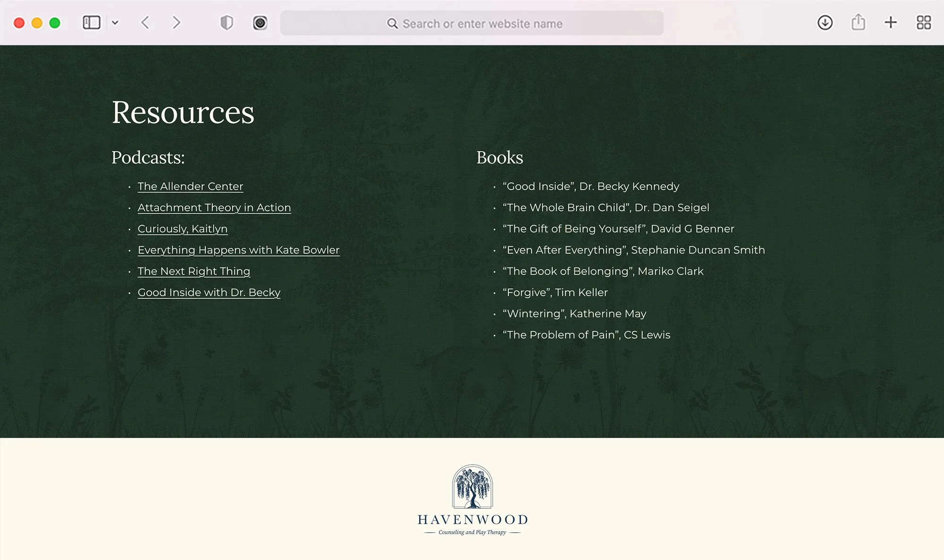The width and height of the screenshot is (944, 560).
Task: Select the Curiously, Kaitlyn podcast link
Action: 183,228
